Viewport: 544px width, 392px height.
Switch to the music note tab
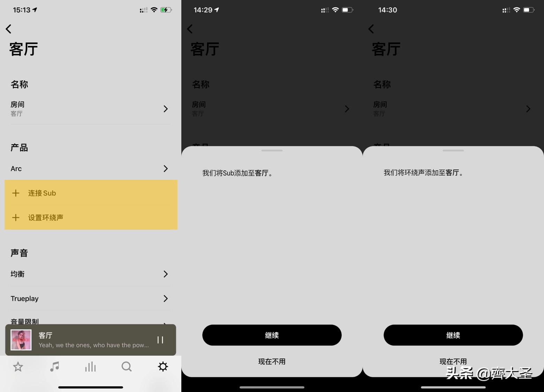54,367
